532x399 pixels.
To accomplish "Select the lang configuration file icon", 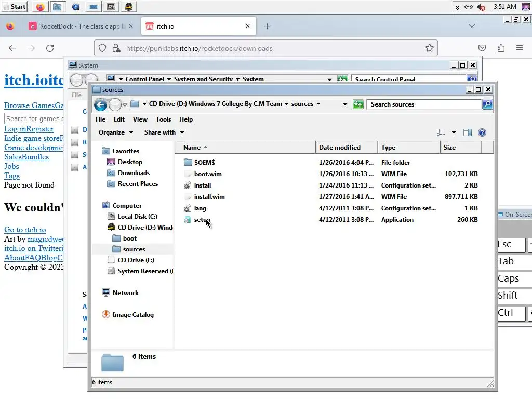I will tap(187, 208).
